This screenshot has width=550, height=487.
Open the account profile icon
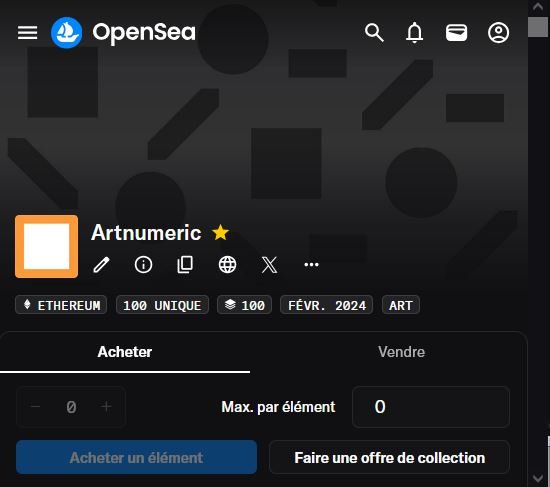[x=498, y=33]
